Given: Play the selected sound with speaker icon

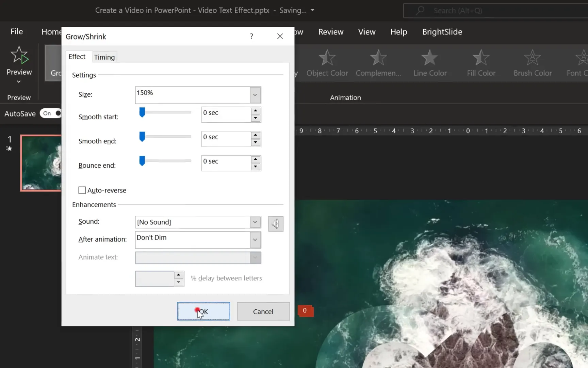Looking at the screenshot, I should (275, 224).
